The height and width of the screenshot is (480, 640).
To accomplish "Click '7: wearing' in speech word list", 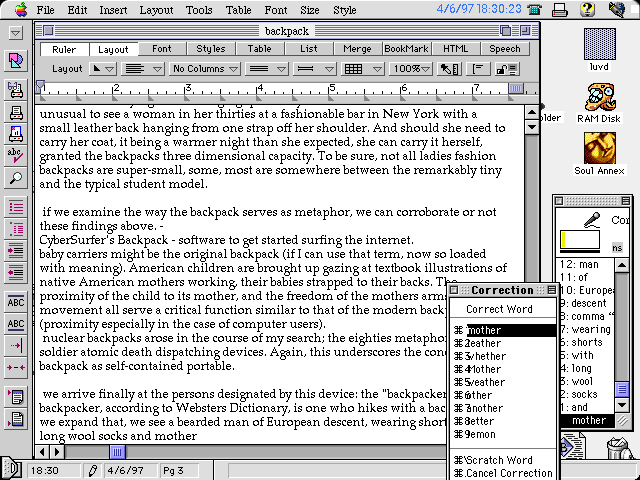I will pyautogui.click(x=586, y=329).
